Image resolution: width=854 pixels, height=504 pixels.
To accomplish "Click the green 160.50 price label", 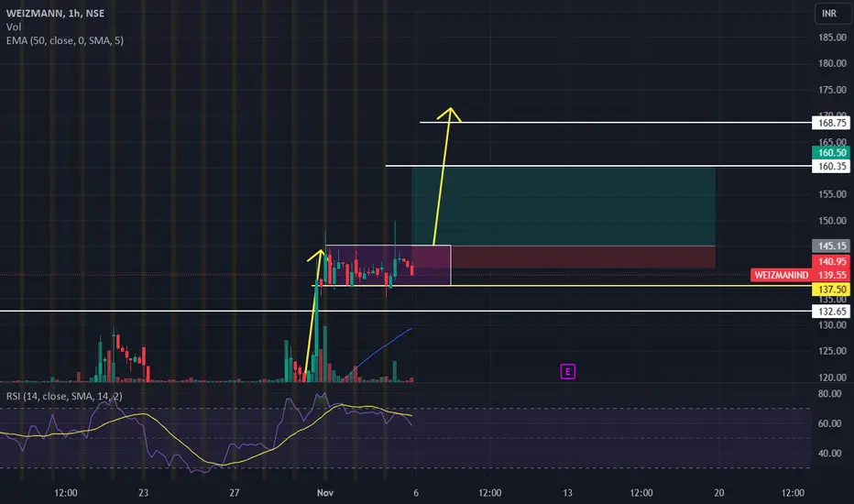I will [x=832, y=152].
